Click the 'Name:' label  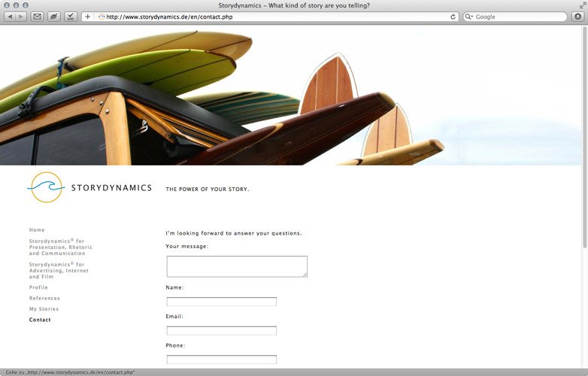[x=174, y=287]
